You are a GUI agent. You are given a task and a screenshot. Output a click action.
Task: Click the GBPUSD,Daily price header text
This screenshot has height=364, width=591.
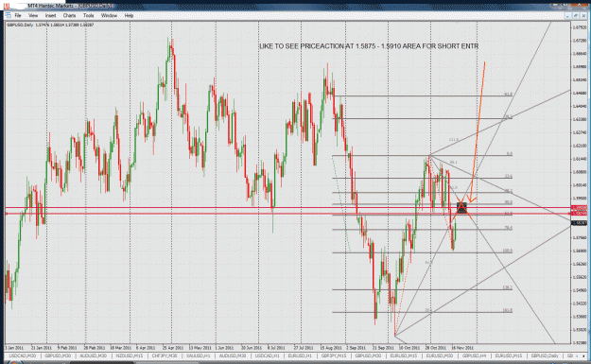50,25
